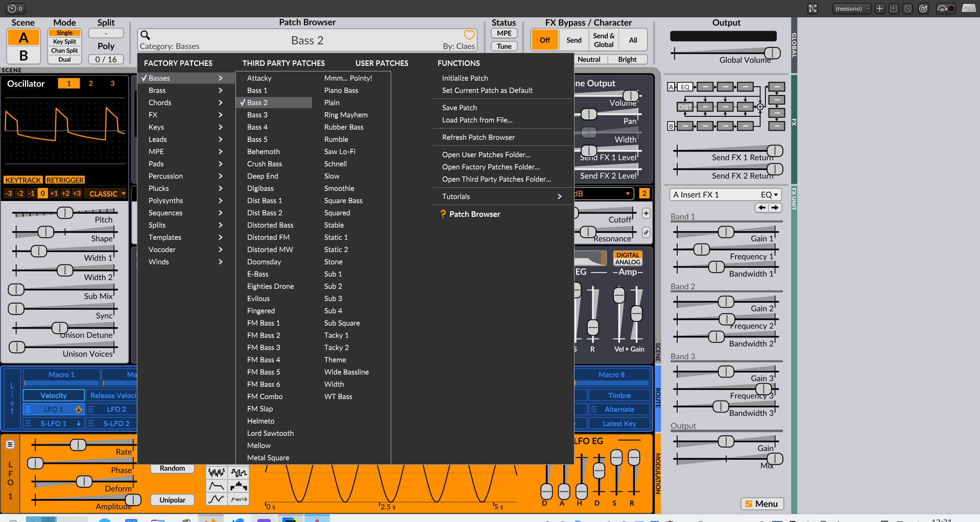
Task: Choose Initialize Patch from Functions
Action: (465, 78)
